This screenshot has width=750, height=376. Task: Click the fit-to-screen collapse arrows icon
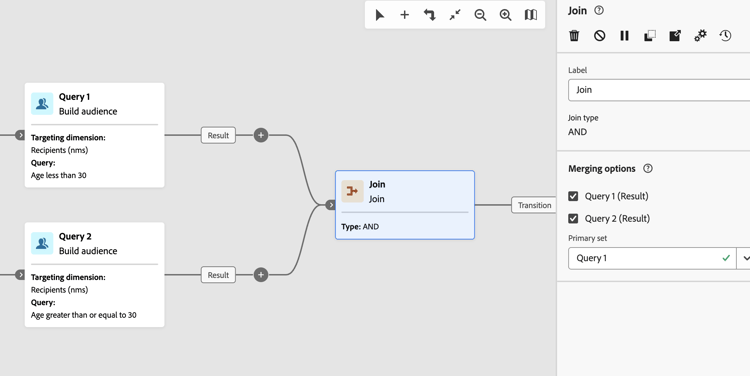[455, 15]
